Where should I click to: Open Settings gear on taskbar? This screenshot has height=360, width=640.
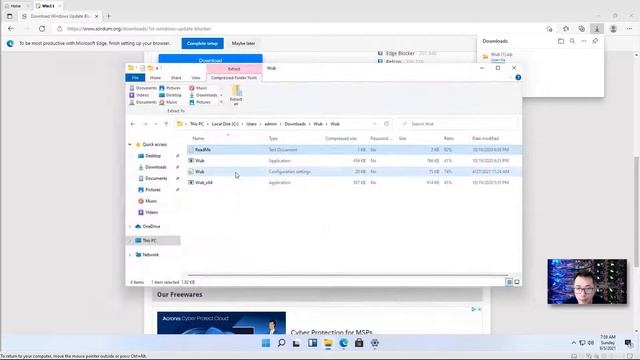coord(375,343)
